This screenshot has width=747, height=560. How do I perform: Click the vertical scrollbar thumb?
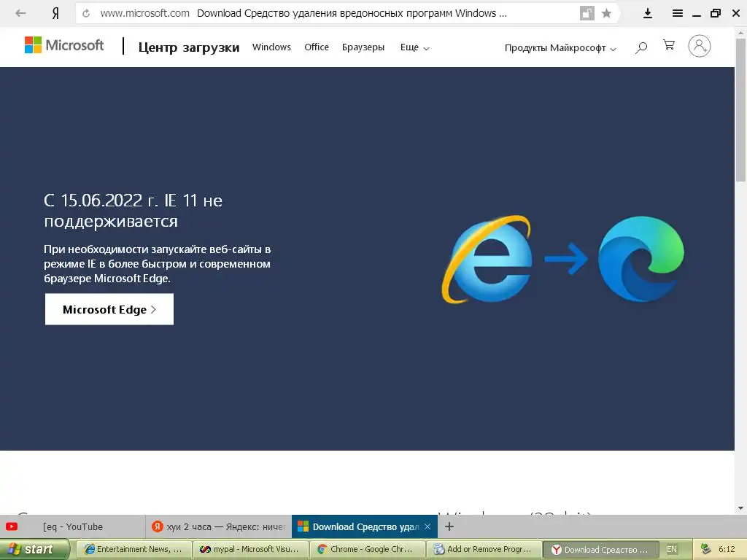pyautogui.click(x=740, y=109)
